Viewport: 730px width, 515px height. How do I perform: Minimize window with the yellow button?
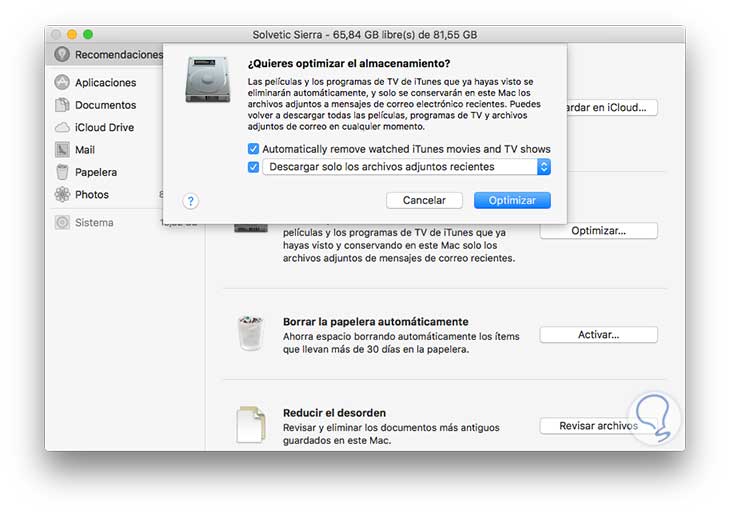72,34
